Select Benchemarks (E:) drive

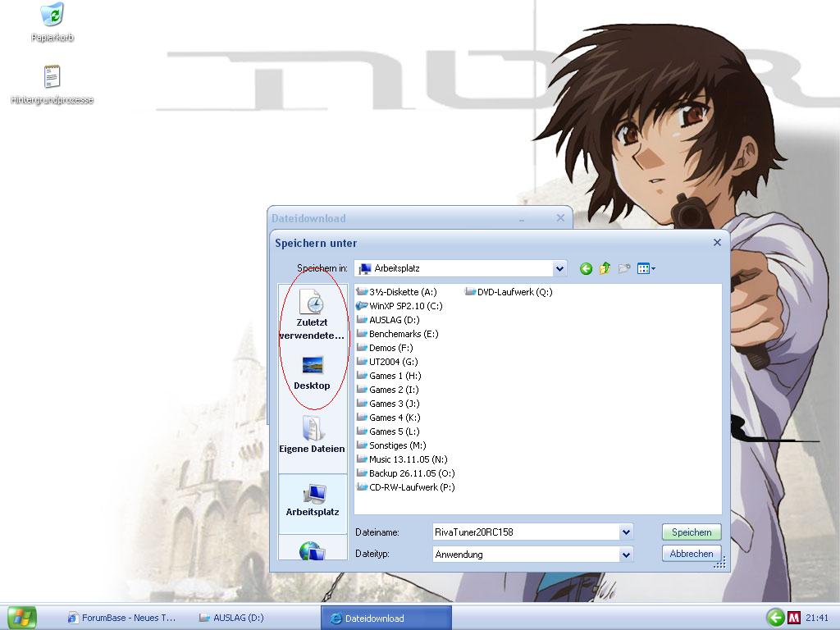[x=398, y=334]
